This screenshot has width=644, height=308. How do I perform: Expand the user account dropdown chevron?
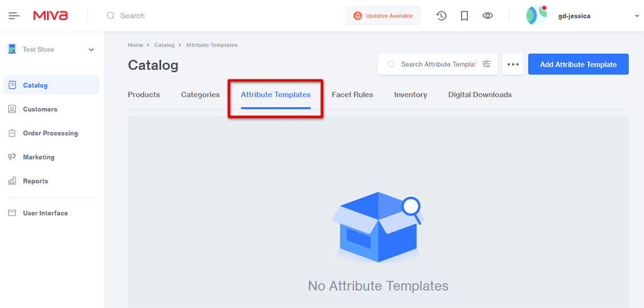tap(637, 16)
